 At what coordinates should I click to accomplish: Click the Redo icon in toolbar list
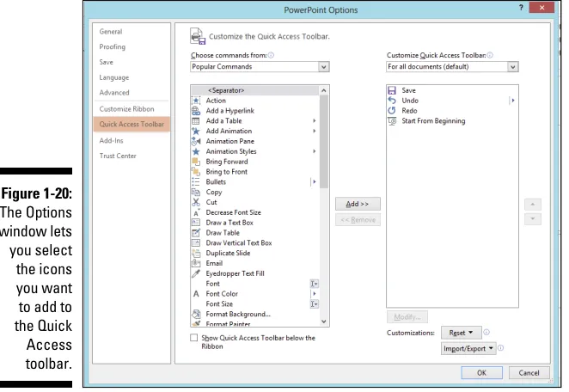point(392,111)
